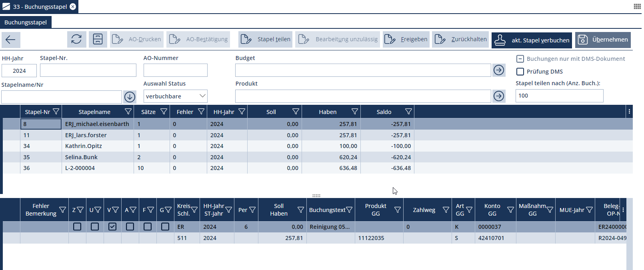The width and height of the screenshot is (644, 270).
Task: Open lower table column options menu
Action: coord(623,210)
